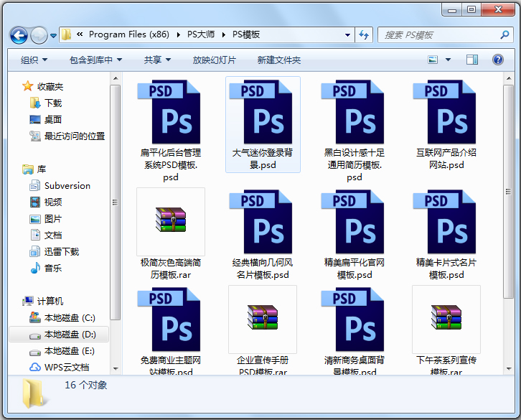Select 免费商业主题网站模板.psd file icon
Viewport: 521px width, 420px height.
tap(171, 319)
